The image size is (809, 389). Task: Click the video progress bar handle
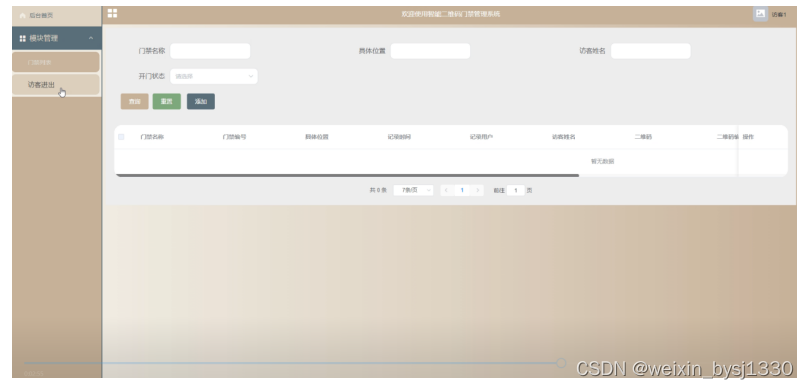pos(561,363)
